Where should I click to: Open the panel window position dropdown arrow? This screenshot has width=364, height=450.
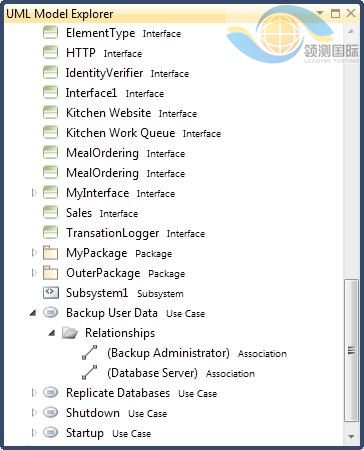tap(320, 13)
